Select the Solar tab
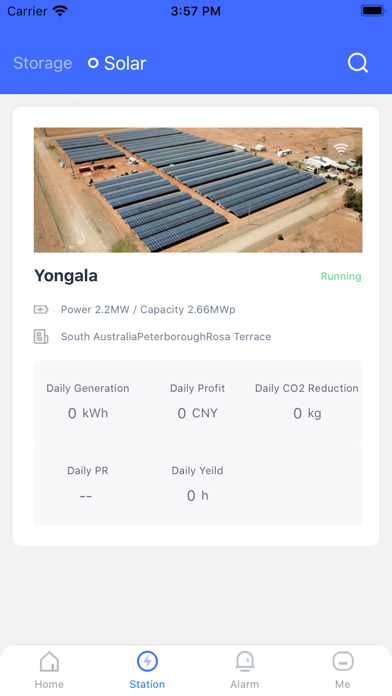 pos(125,63)
